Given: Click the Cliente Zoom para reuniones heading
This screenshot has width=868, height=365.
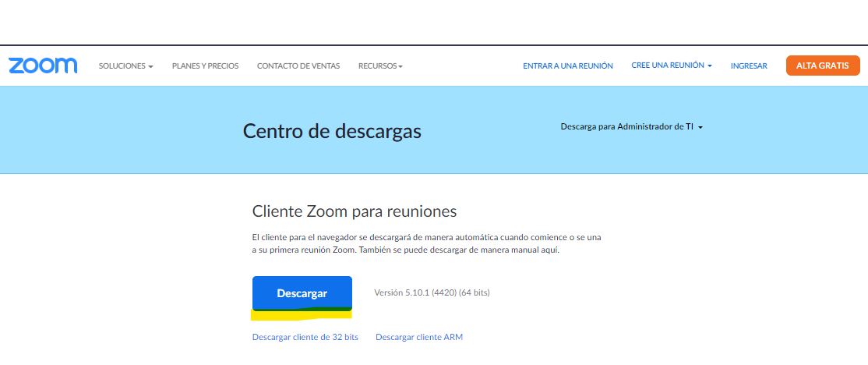Looking at the screenshot, I should coord(355,211).
